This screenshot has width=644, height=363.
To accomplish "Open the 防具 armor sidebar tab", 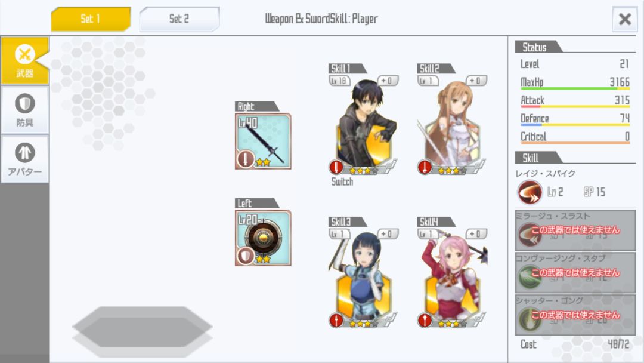I will pyautogui.click(x=24, y=110).
